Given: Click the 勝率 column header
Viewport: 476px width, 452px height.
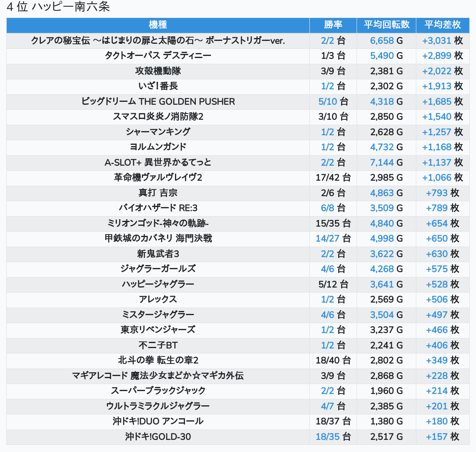Looking at the screenshot, I should (333, 25).
